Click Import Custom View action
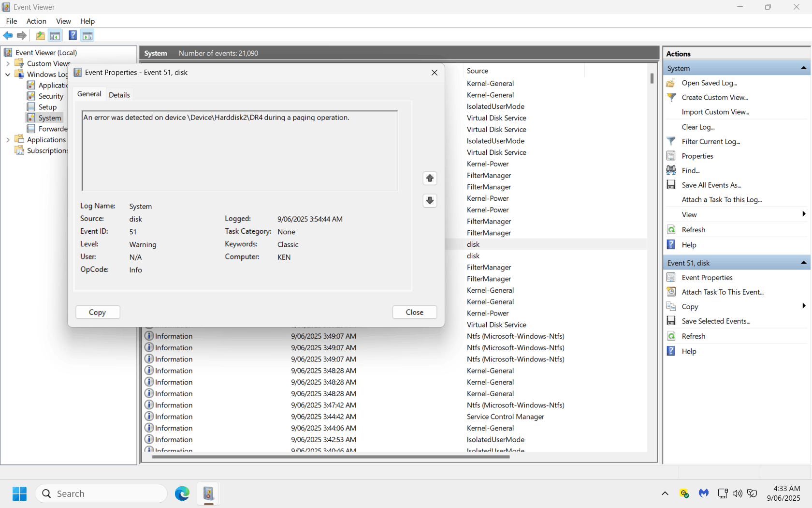Screen dimensions: 812x508 click(x=715, y=112)
